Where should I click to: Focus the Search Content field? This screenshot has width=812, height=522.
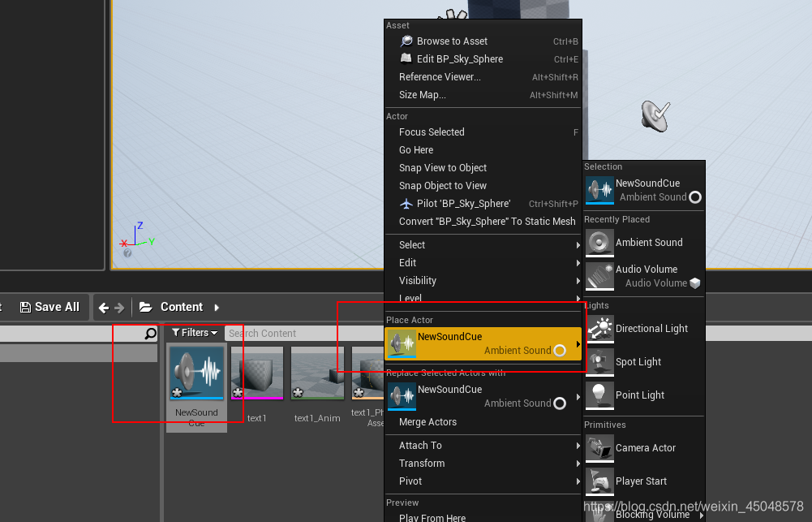(306, 334)
